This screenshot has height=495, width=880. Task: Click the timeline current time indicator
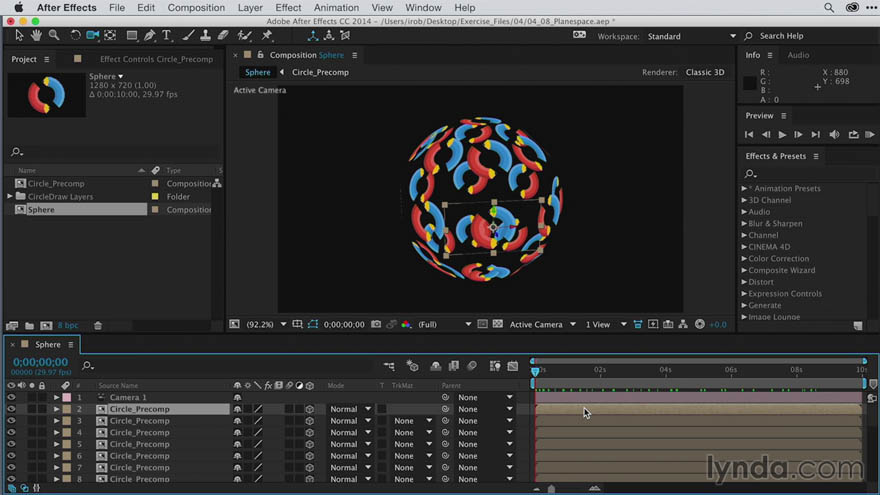(535, 371)
